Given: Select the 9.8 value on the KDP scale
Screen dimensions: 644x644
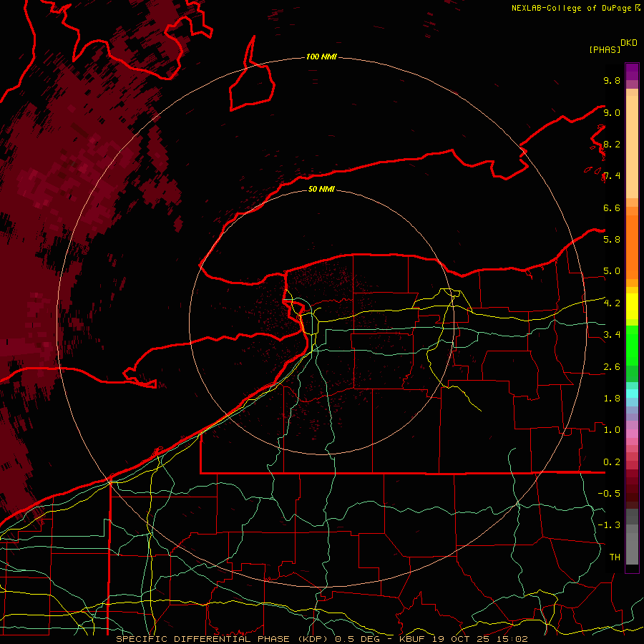Looking at the screenshot, I should click(x=612, y=80).
